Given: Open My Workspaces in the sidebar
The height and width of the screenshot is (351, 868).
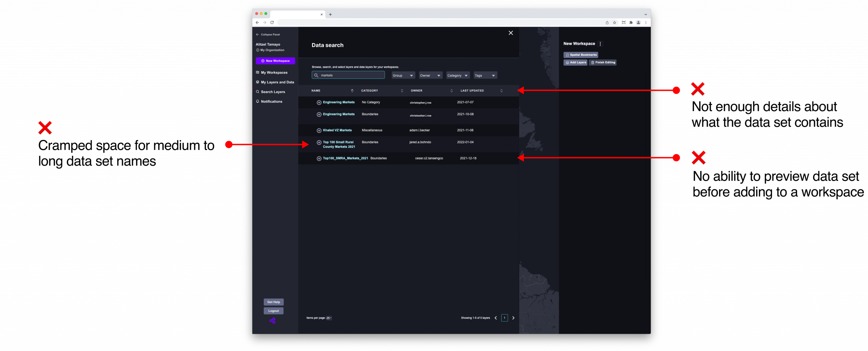Looking at the screenshot, I should 274,73.
